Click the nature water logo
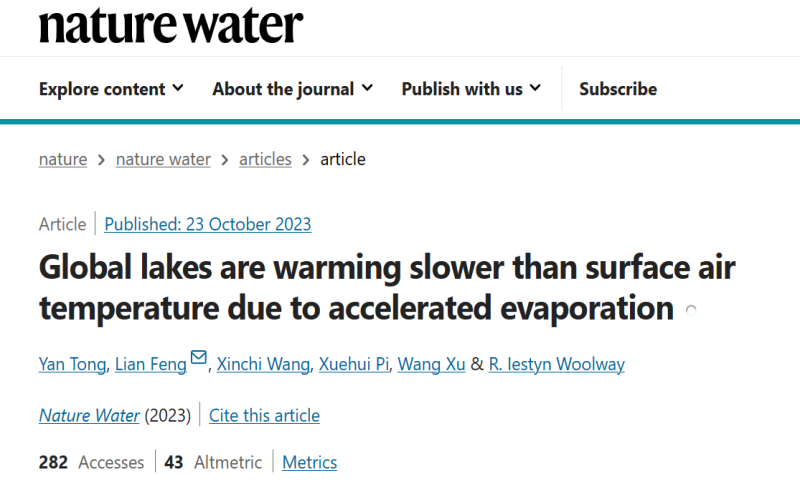 (x=171, y=26)
